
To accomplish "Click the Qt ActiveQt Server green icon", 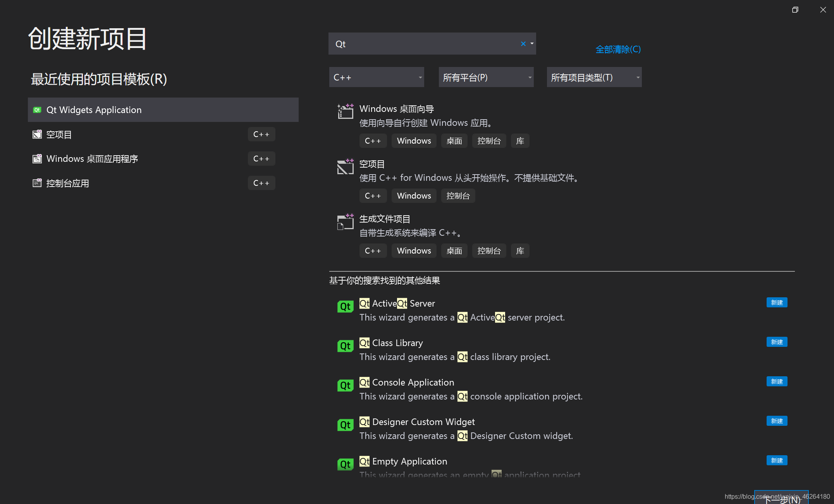I will pos(345,307).
